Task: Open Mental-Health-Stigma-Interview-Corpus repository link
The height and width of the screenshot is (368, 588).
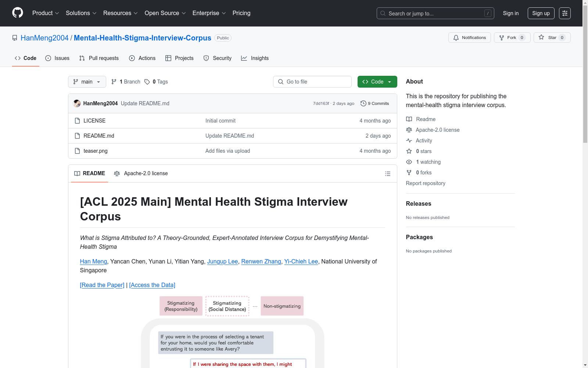Action: tap(143, 38)
